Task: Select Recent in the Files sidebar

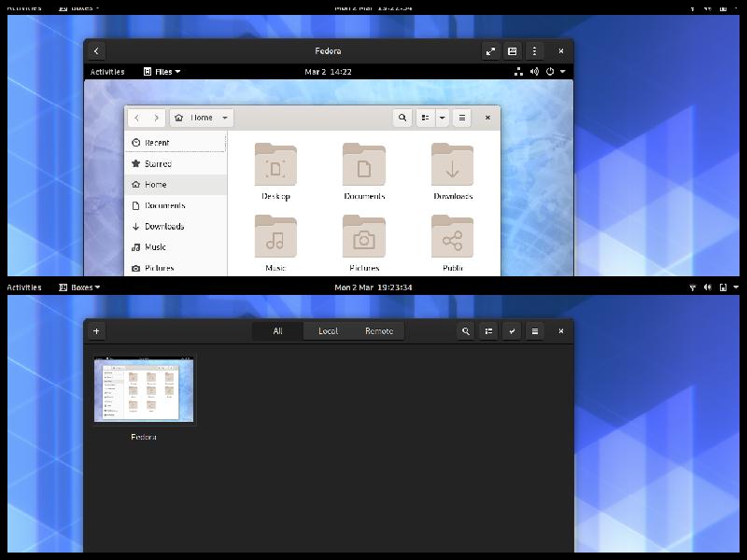Action: tap(176, 143)
